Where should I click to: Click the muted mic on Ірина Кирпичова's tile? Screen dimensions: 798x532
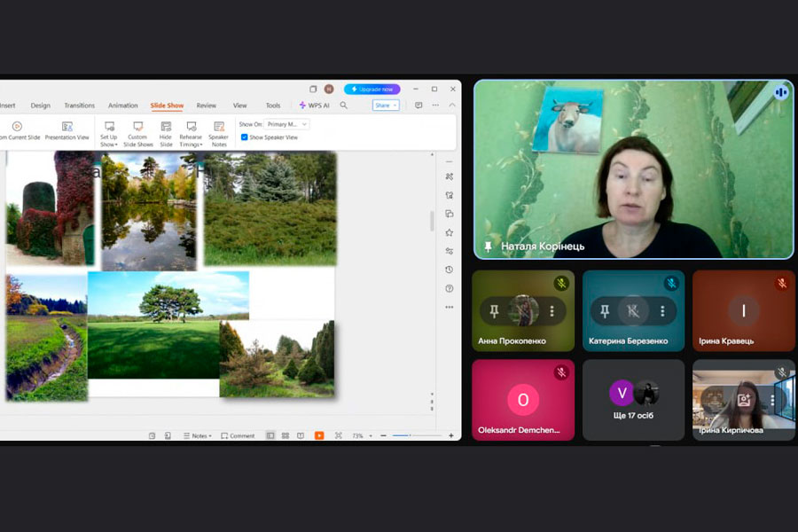[782, 372]
